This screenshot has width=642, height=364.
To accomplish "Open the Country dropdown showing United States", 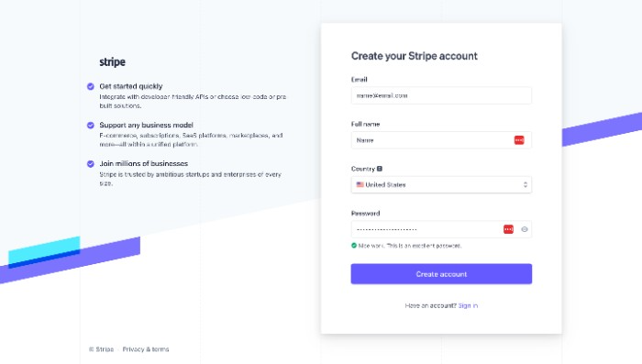I will (x=441, y=184).
